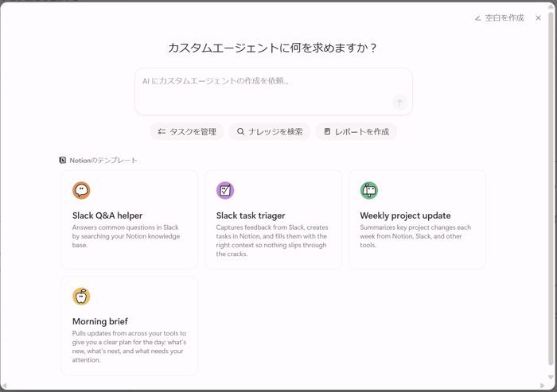Pick the レポートを作成 suggestion
Image resolution: width=557 pixels, height=392 pixels.
click(356, 132)
